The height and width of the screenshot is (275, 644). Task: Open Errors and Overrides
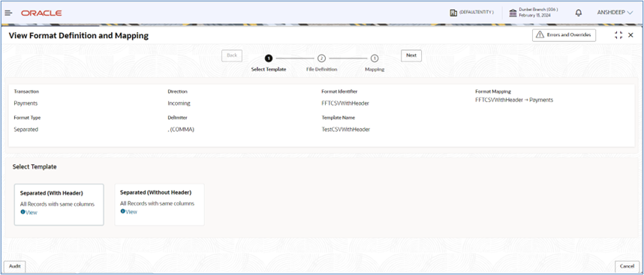coord(564,35)
